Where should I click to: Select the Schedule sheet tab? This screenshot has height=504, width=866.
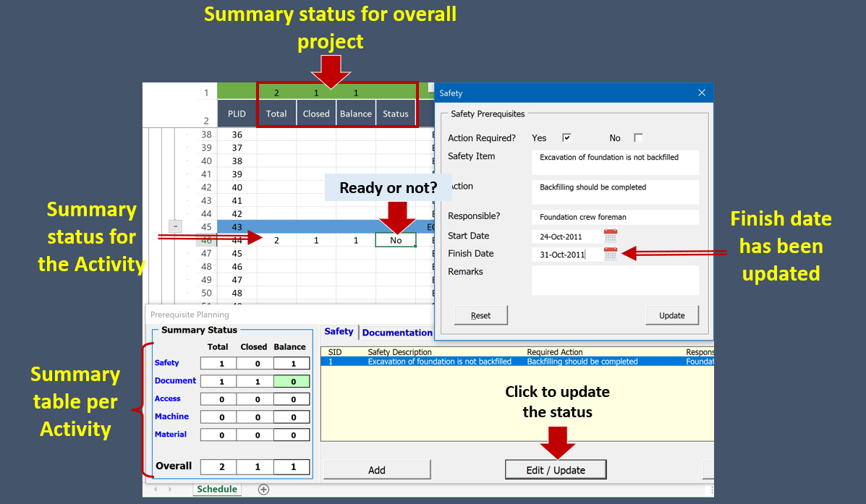pos(217,490)
